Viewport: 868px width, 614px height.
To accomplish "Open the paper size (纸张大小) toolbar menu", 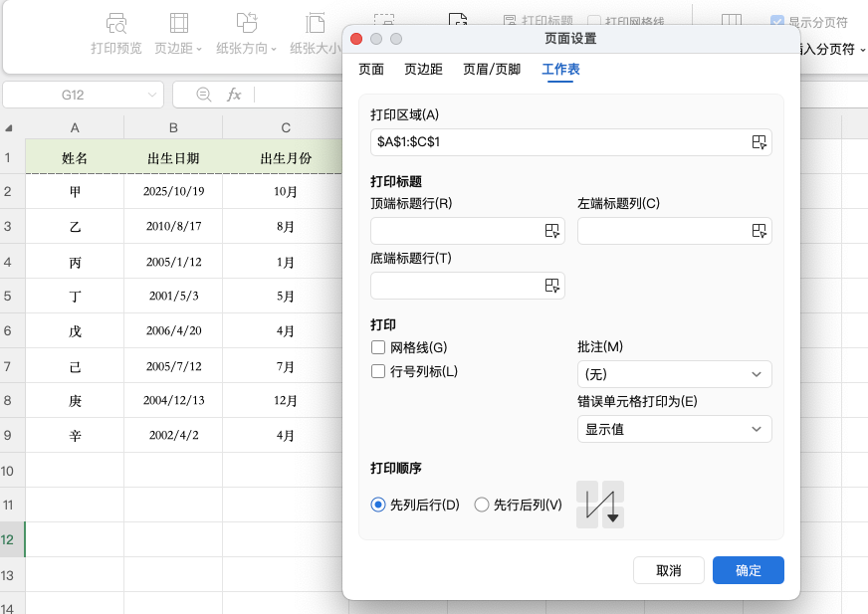I will click(315, 34).
